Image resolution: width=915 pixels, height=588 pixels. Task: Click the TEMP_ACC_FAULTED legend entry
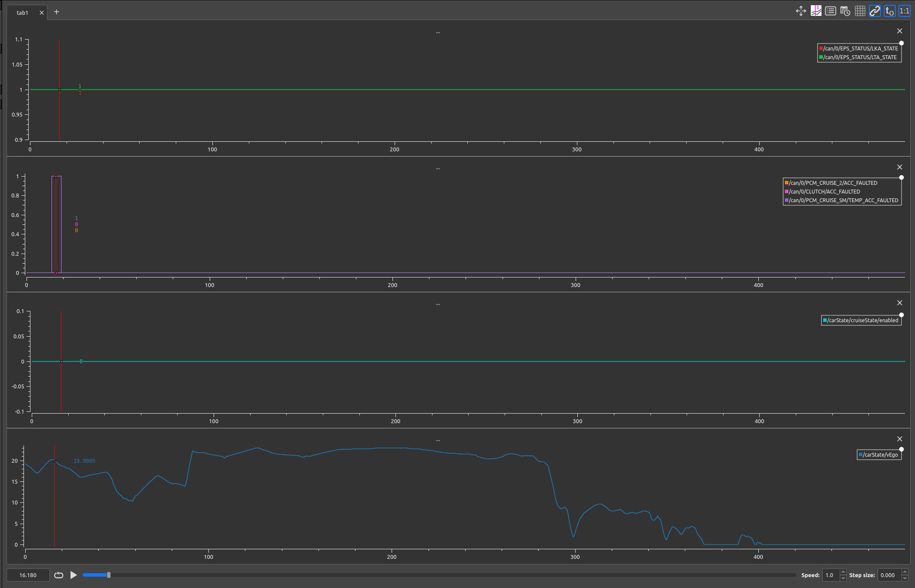[x=843, y=200]
